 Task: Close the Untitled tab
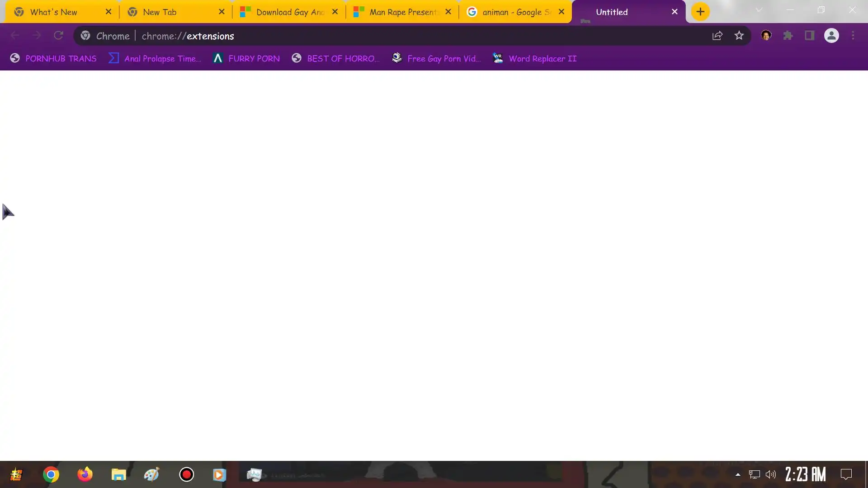675,12
